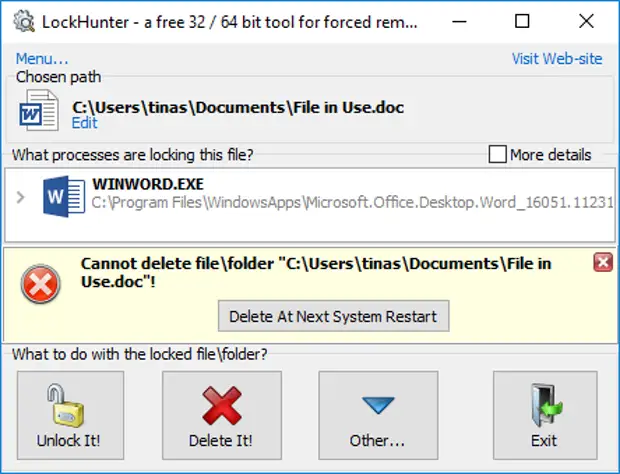Click the Word document icon in Chosen path
This screenshot has width=620, height=474.
39,110
